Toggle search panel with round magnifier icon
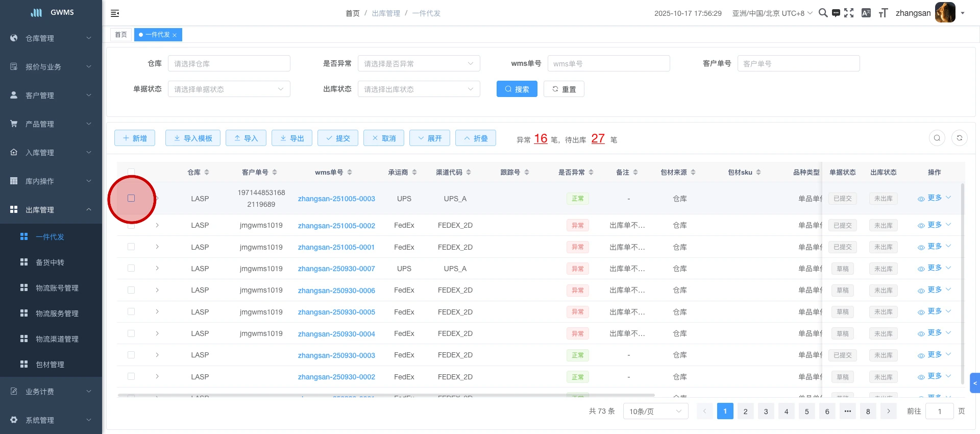Screen dimensions: 980x434 click(x=937, y=138)
